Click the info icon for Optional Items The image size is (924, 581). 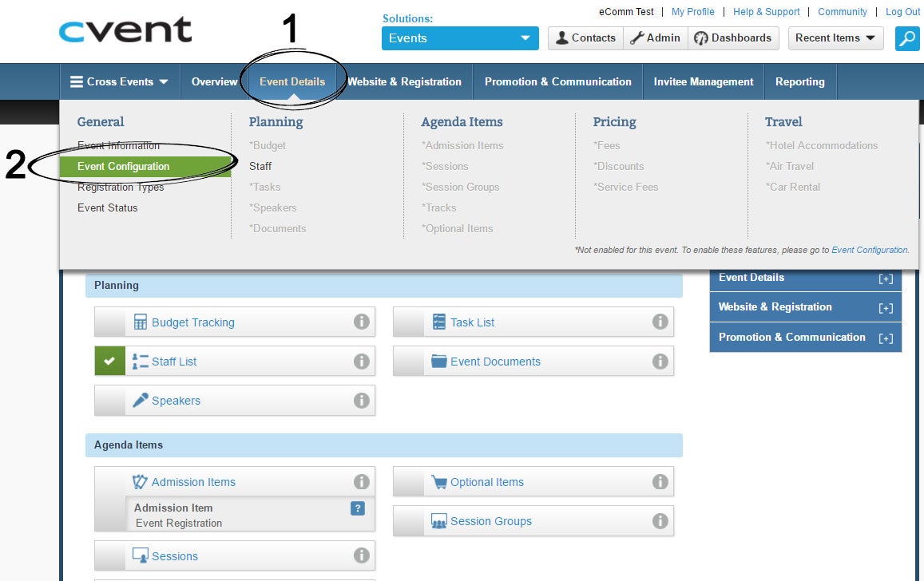[x=660, y=482]
